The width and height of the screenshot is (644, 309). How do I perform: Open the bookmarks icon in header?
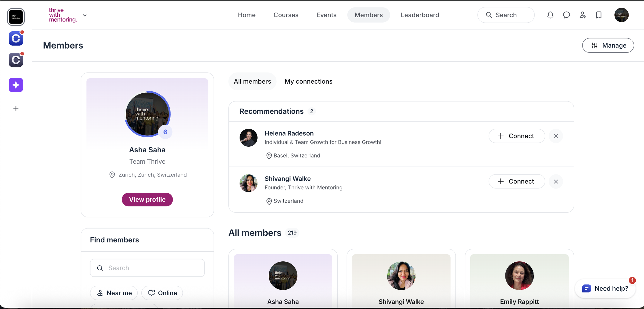599,15
